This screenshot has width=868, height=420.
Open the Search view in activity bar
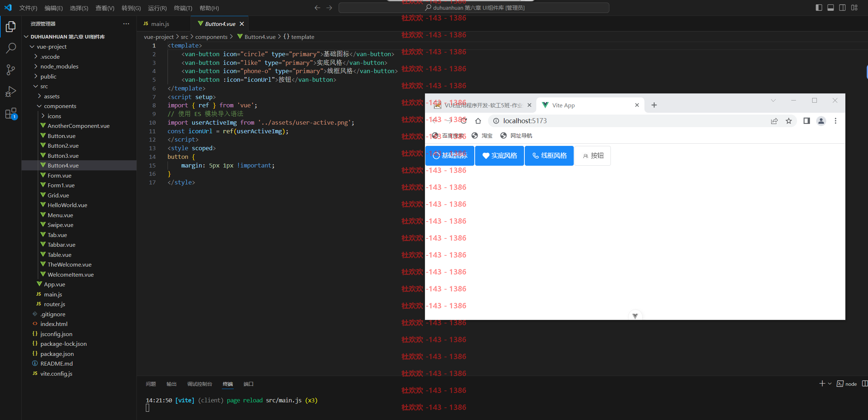(11, 48)
